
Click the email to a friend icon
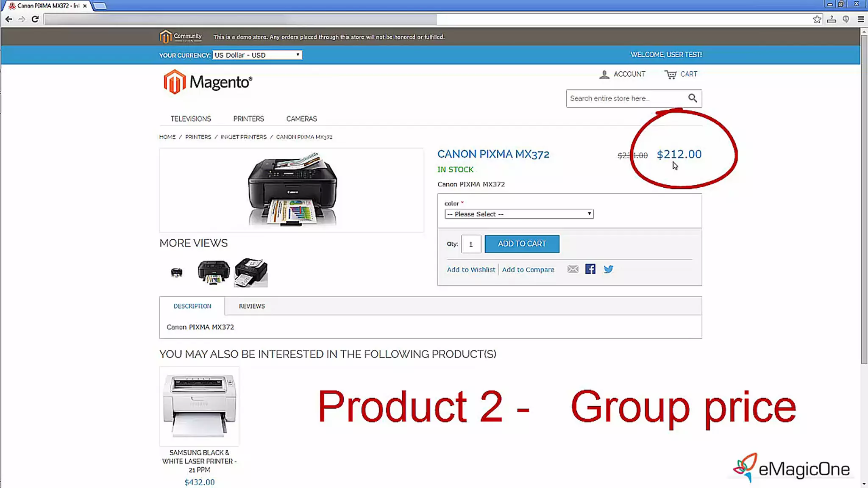click(x=573, y=269)
